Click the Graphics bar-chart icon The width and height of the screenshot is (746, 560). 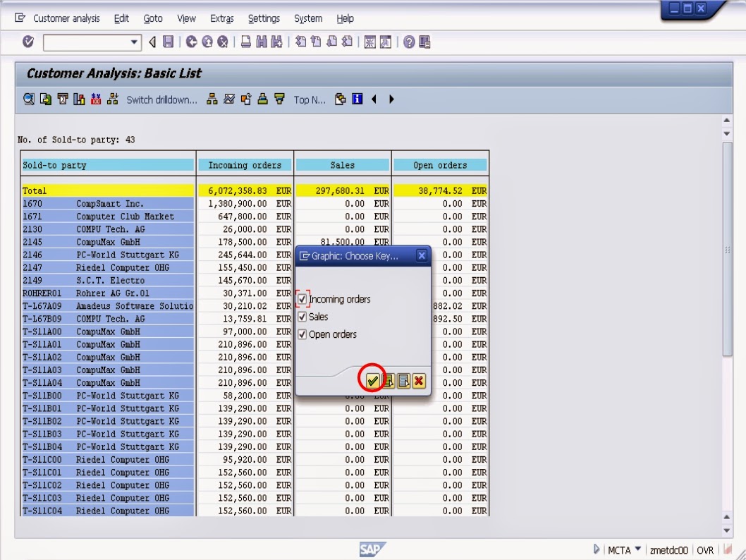pos(79,99)
